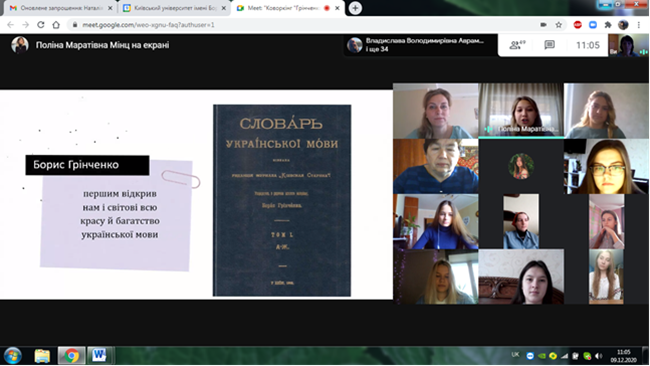Viewport: 650px width, 366px height.
Task: Click the camera indicator in the address bar
Action: [x=543, y=25]
